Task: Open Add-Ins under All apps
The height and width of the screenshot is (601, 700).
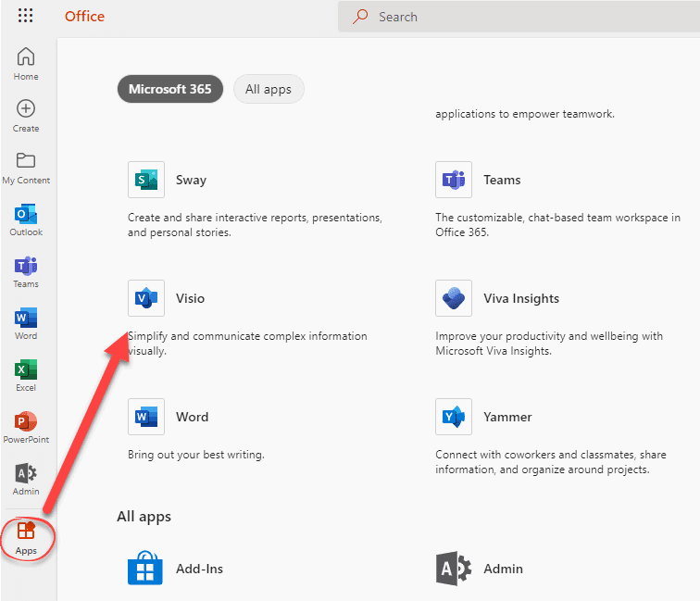Action: pyautogui.click(x=146, y=568)
